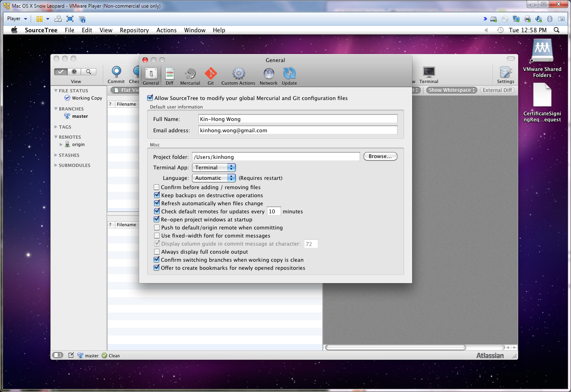Click the Full Name field

pos(298,119)
